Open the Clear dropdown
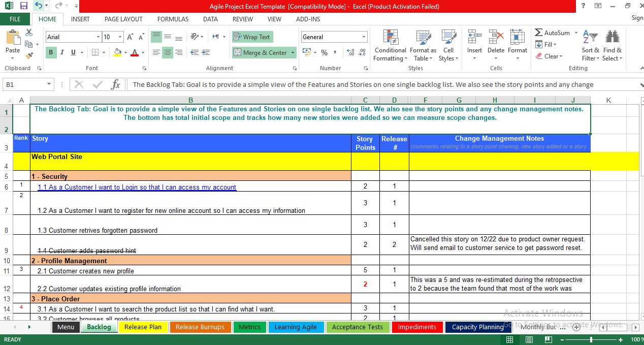The image size is (644, 345). pos(549,56)
